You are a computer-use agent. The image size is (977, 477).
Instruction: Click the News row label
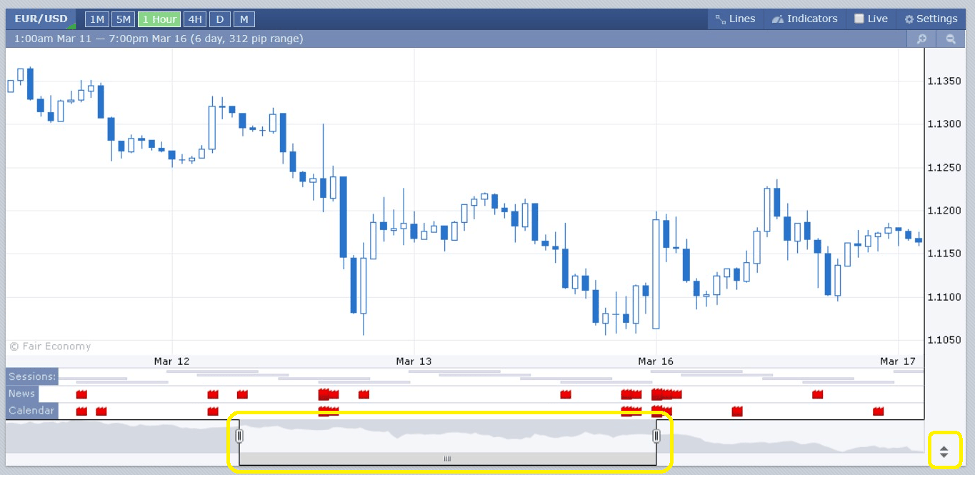coord(22,394)
